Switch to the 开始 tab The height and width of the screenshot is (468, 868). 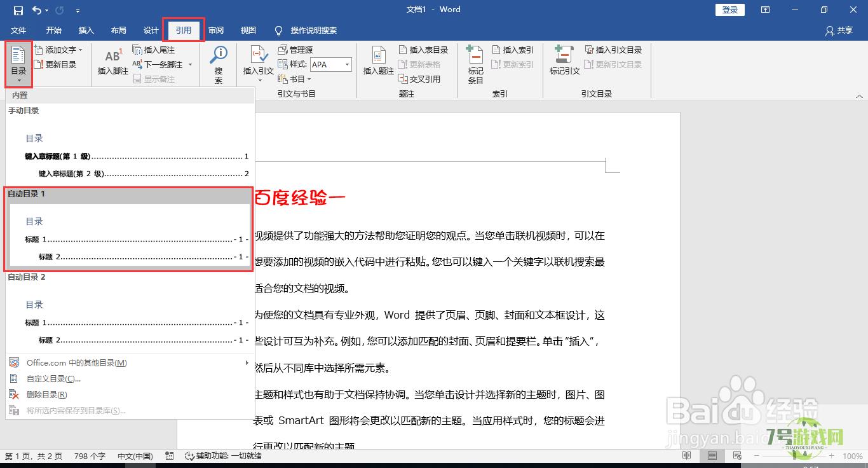[53, 31]
